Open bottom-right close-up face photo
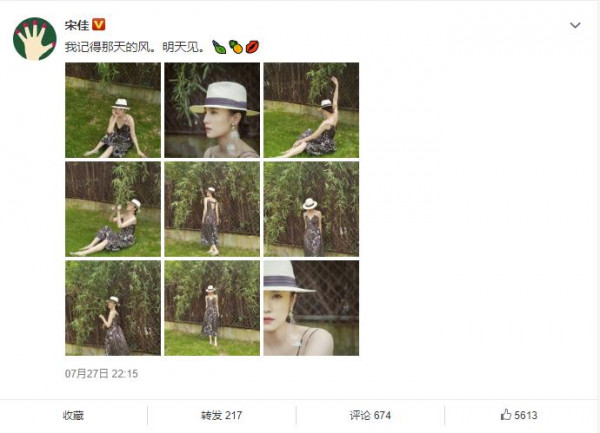600x433 pixels. [x=311, y=308]
